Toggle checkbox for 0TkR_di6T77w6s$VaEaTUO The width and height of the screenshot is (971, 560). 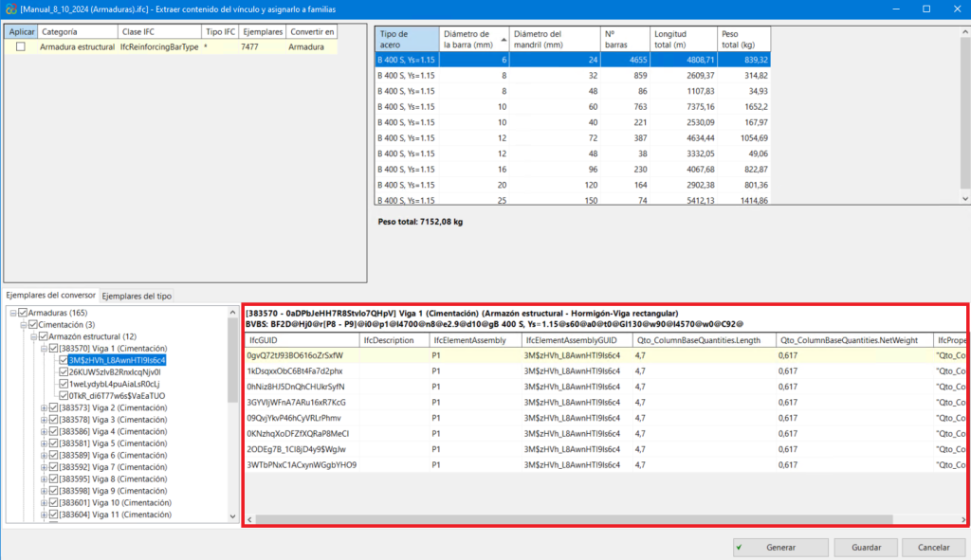click(x=64, y=395)
